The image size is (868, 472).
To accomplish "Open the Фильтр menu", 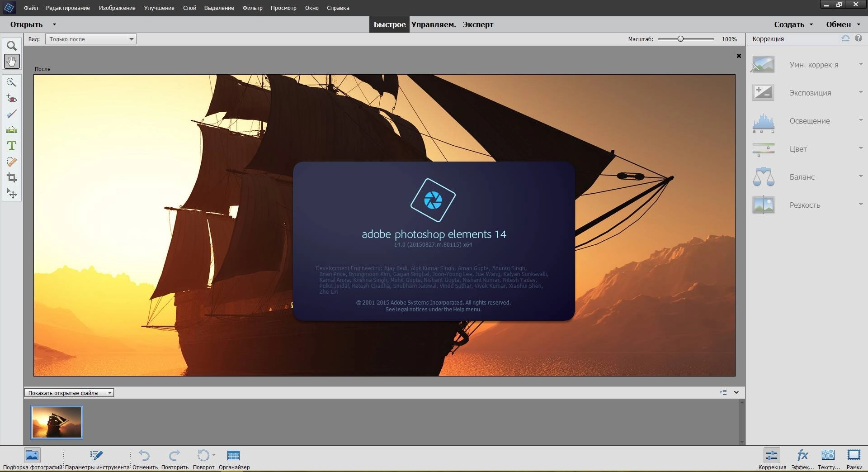I will (x=252, y=8).
